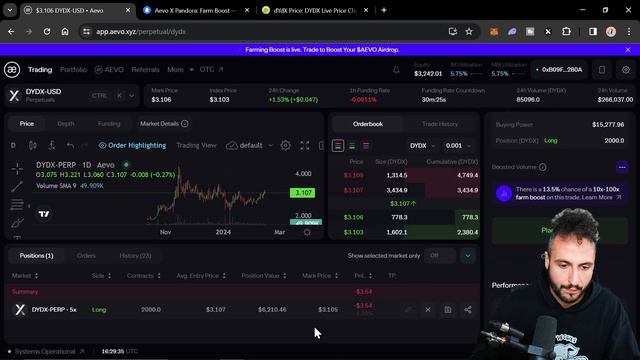Bookmark this page with star icon
The image size is (640, 360).
tap(469, 31)
